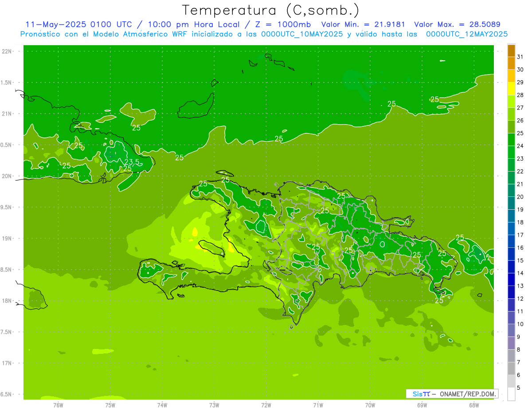
Task: Click the '23.5' contour label near Cuba
Action: 132,162
